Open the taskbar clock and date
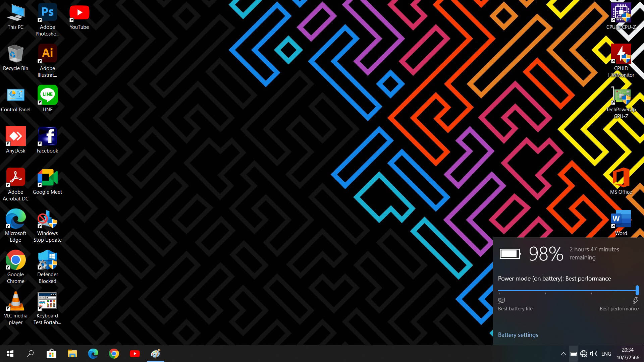The height and width of the screenshot is (362, 644). [628, 354]
